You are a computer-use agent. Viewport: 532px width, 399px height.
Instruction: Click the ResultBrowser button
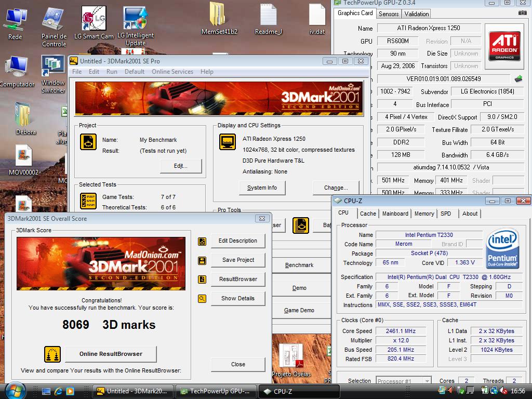click(238, 279)
